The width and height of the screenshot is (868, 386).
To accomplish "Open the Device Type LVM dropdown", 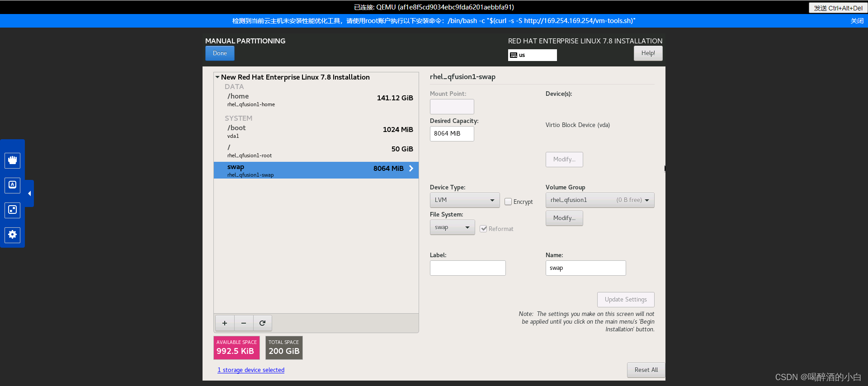I will pyautogui.click(x=465, y=200).
